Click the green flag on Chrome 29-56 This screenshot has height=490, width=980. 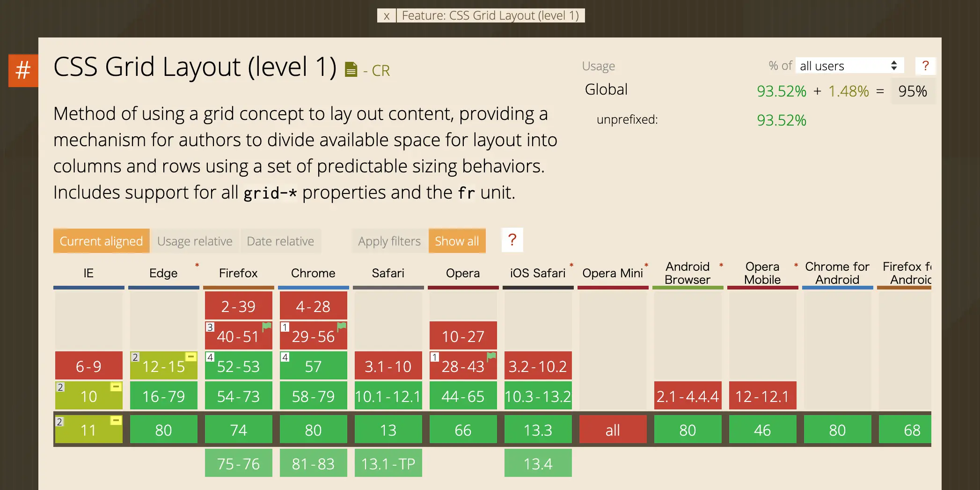click(x=342, y=327)
